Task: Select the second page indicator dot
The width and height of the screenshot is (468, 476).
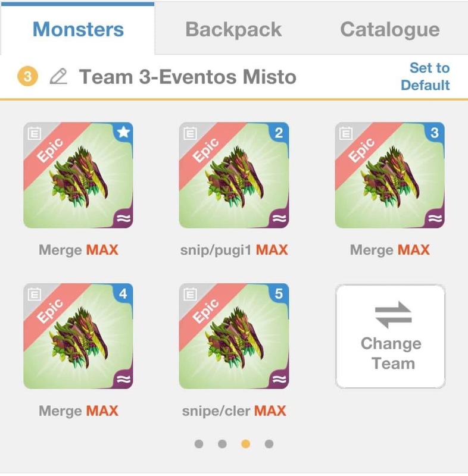Action: [x=222, y=444]
